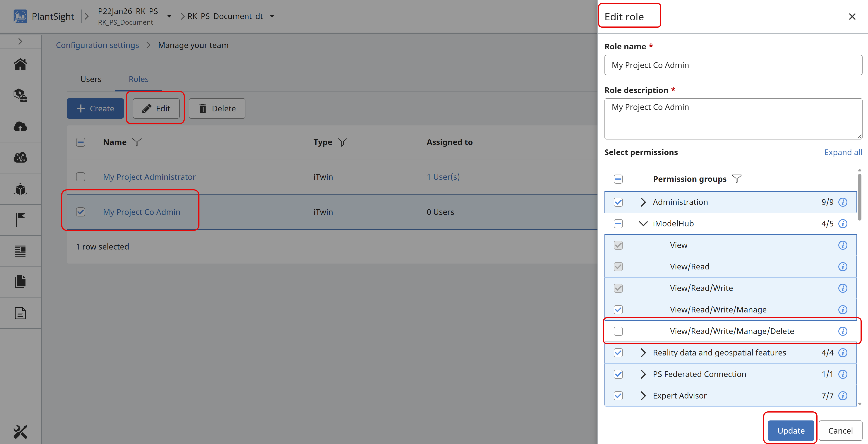The height and width of the screenshot is (444, 868).
Task: Check the View/Read/Write/Manage/Delete permission
Action: [x=618, y=331]
